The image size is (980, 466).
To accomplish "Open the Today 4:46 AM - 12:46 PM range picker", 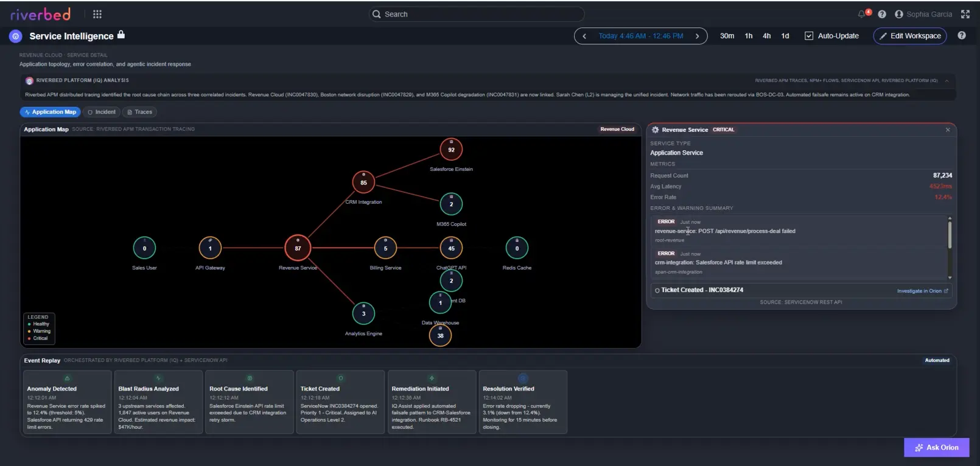I will [640, 36].
